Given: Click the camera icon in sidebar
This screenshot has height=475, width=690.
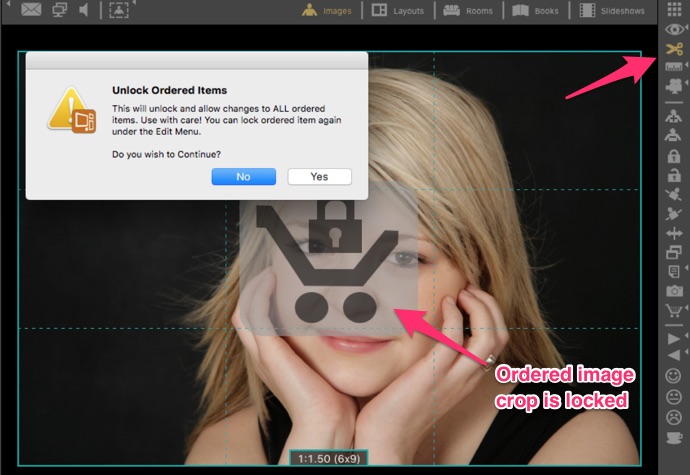Looking at the screenshot, I should tap(674, 290).
